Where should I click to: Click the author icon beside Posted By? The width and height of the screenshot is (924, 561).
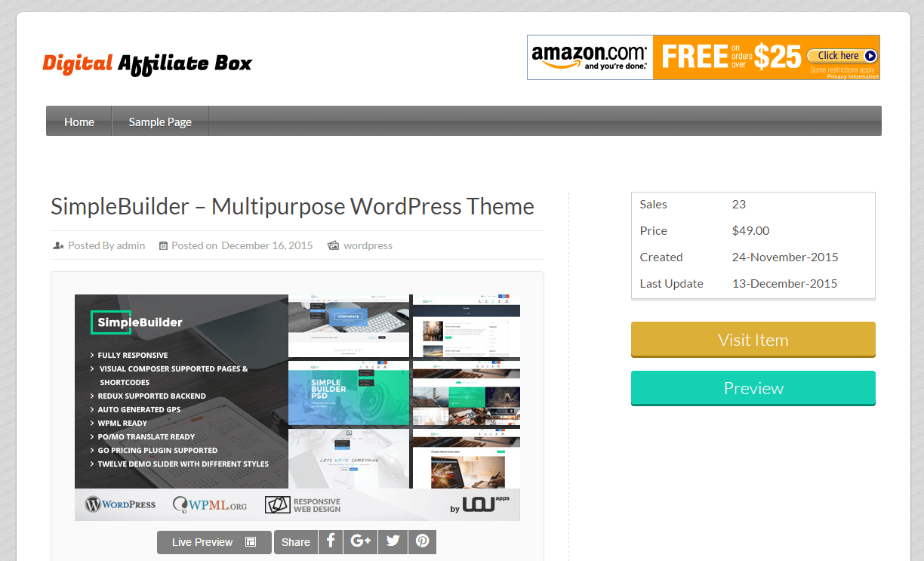click(x=59, y=245)
